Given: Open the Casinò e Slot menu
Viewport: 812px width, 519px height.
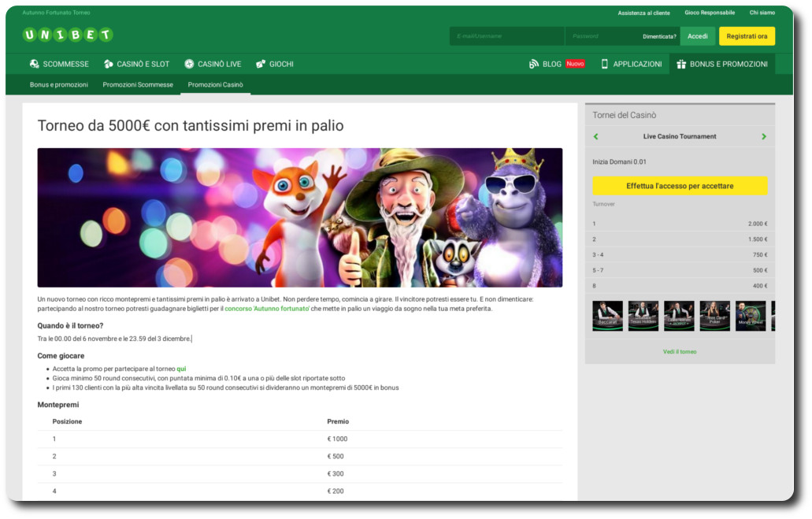Looking at the screenshot, I should coord(137,64).
